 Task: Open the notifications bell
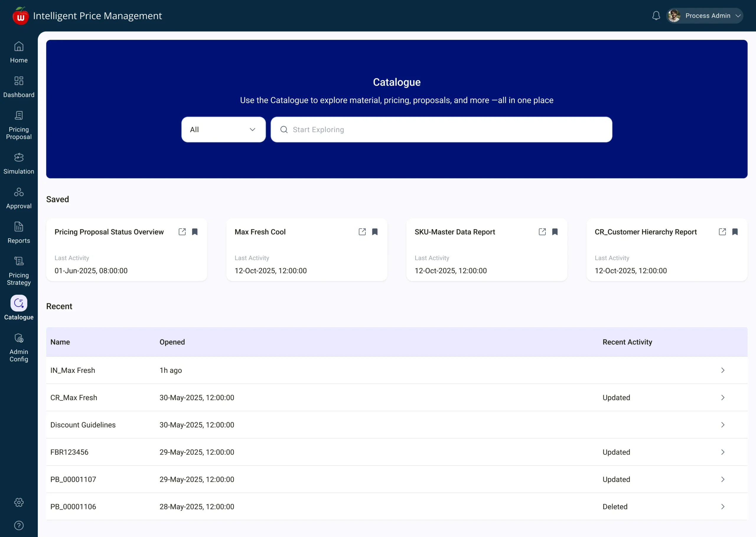(x=656, y=16)
